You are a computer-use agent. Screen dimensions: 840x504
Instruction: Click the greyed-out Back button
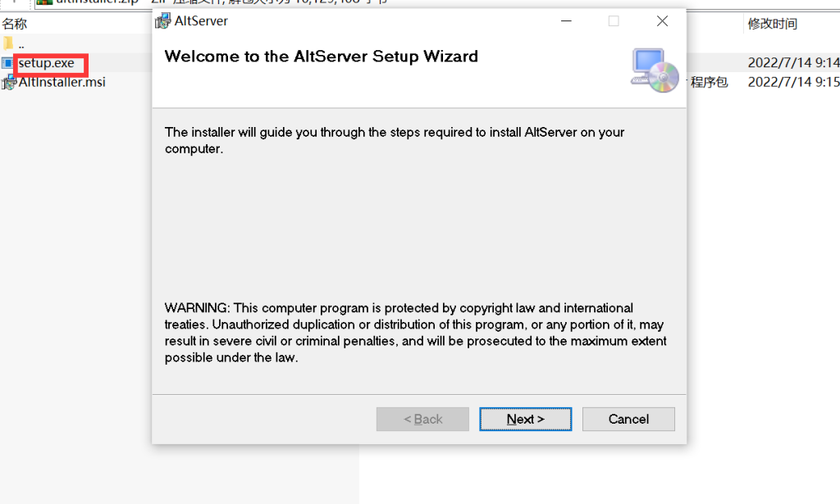[422, 419]
